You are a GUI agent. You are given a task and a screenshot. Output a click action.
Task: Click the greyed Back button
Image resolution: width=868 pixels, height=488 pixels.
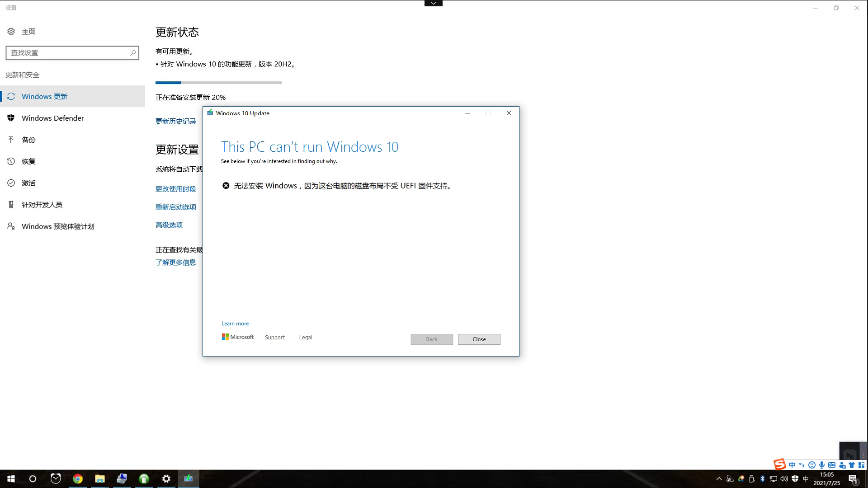tap(432, 339)
